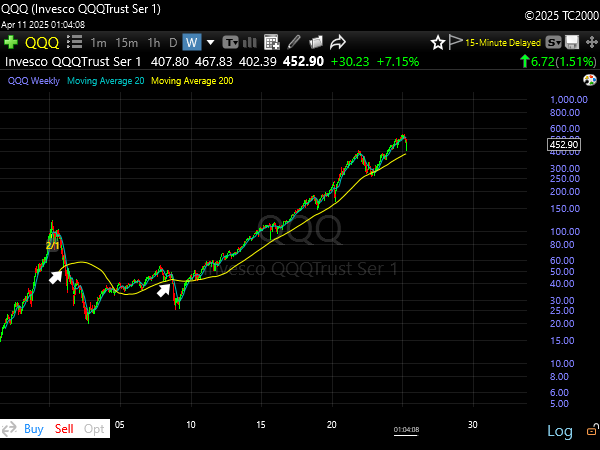Open the chart color palette icon
Viewport: 600px width, 450px height.
pos(590,80)
